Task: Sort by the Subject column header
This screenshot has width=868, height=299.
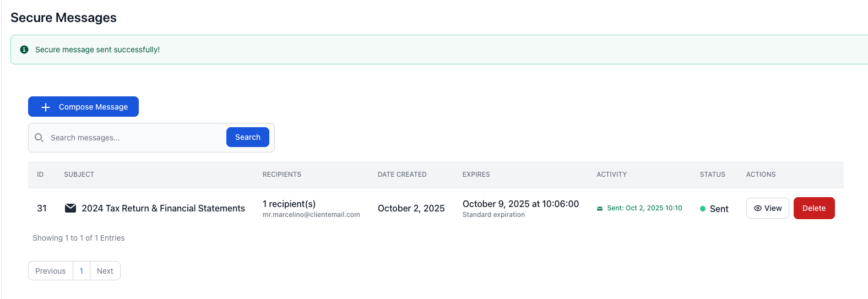Action: click(x=79, y=175)
